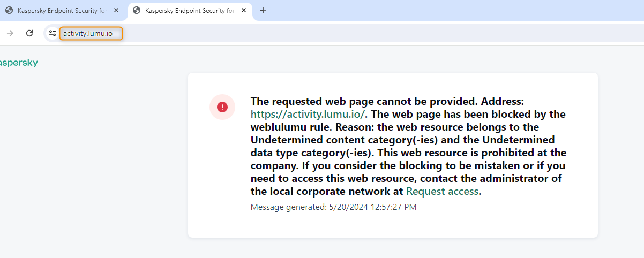Screen dimensions: 644x258
Task: Click the red exclamation alert icon
Action: click(222, 107)
